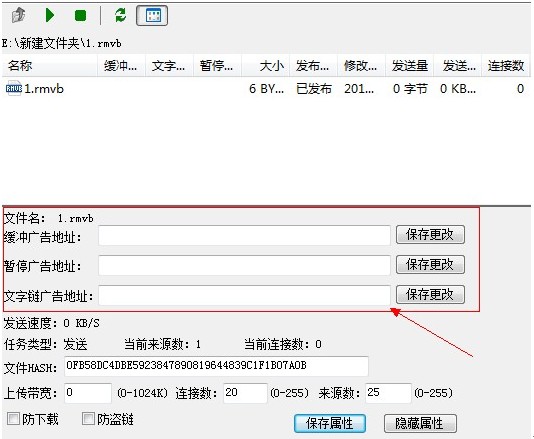This screenshot has width=534, height=439.
Task: Stop the task with the green square icon
Action: pyautogui.click(x=80, y=15)
